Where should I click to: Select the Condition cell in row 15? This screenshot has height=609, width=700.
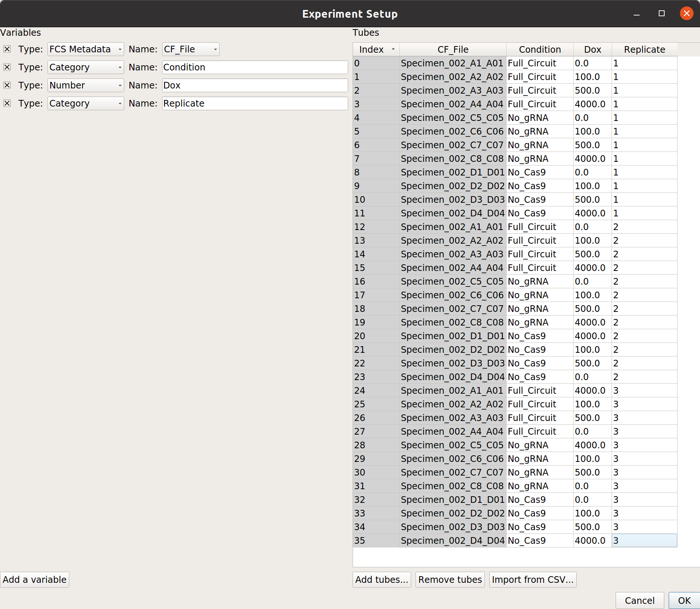(540, 268)
